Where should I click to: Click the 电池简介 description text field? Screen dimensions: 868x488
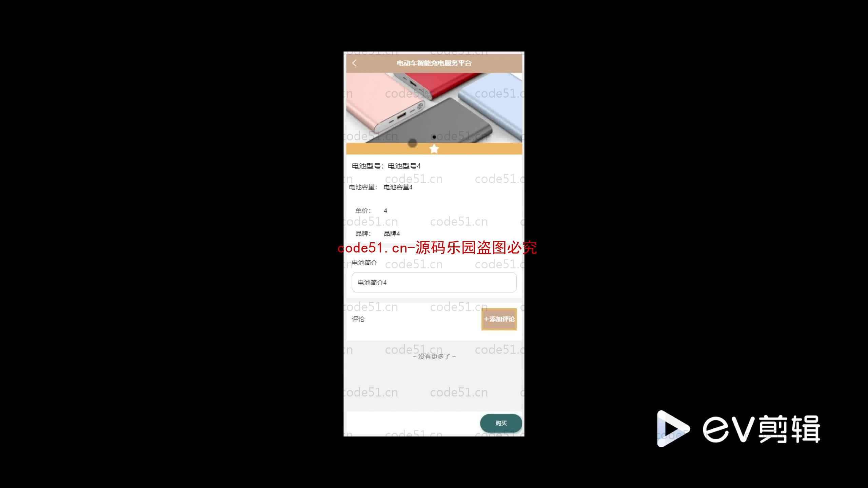[x=434, y=282]
